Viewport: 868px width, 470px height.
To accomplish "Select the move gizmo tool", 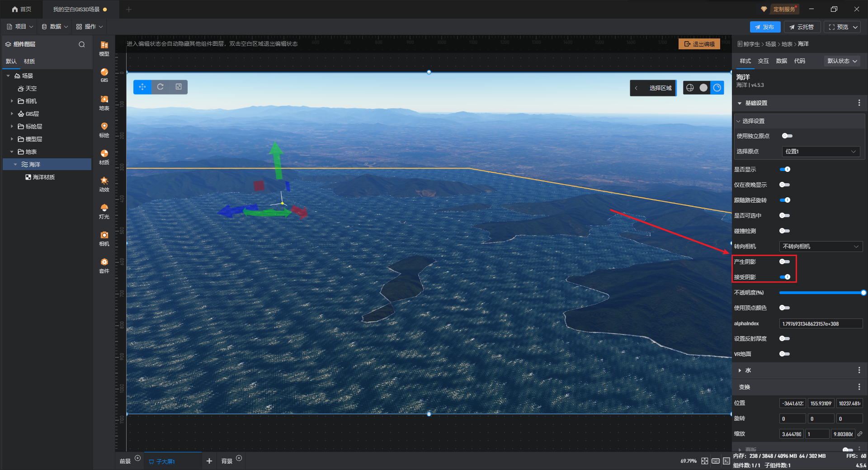I will pyautogui.click(x=142, y=87).
